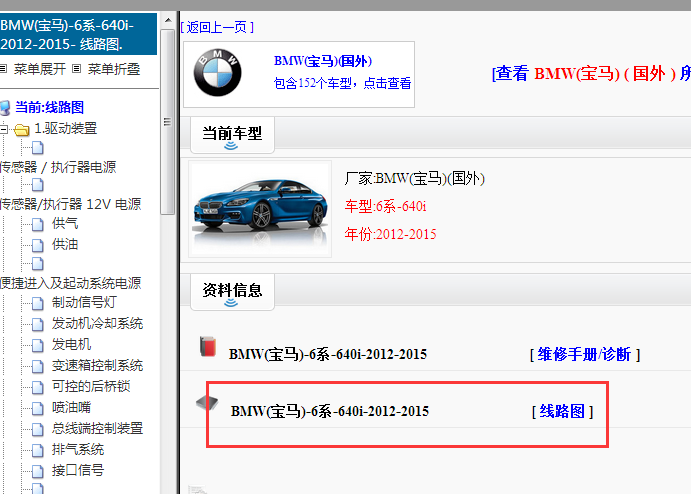Click the gray book icon beside 线路图 row
Image resolution: width=691 pixels, height=494 pixels.
click(x=207, y=403)
